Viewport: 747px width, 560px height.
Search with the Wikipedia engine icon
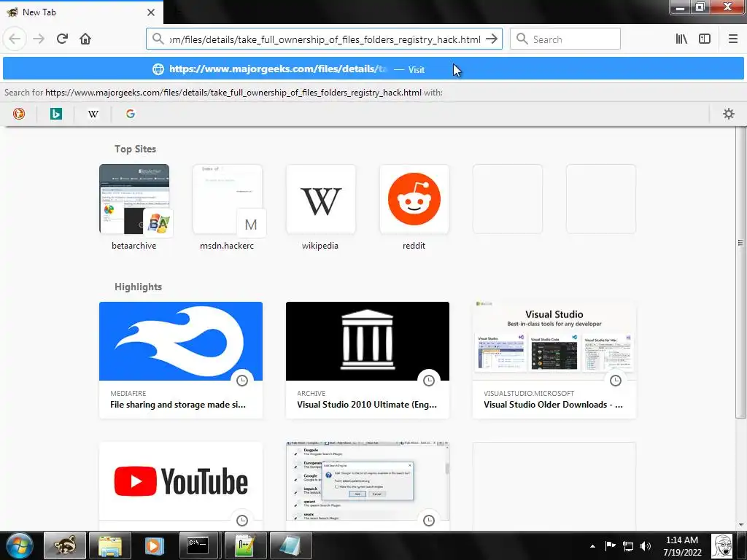tap(93, 114)
